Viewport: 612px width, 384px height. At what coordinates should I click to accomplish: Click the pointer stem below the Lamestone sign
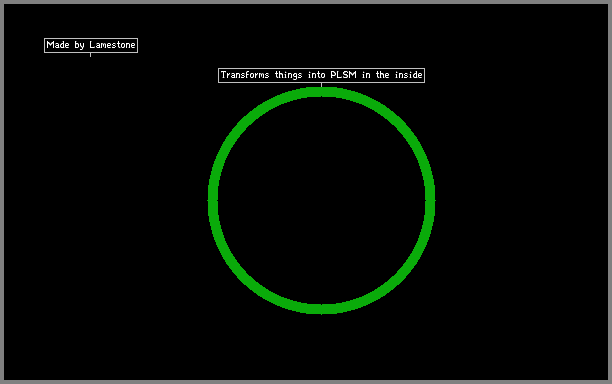91,55
